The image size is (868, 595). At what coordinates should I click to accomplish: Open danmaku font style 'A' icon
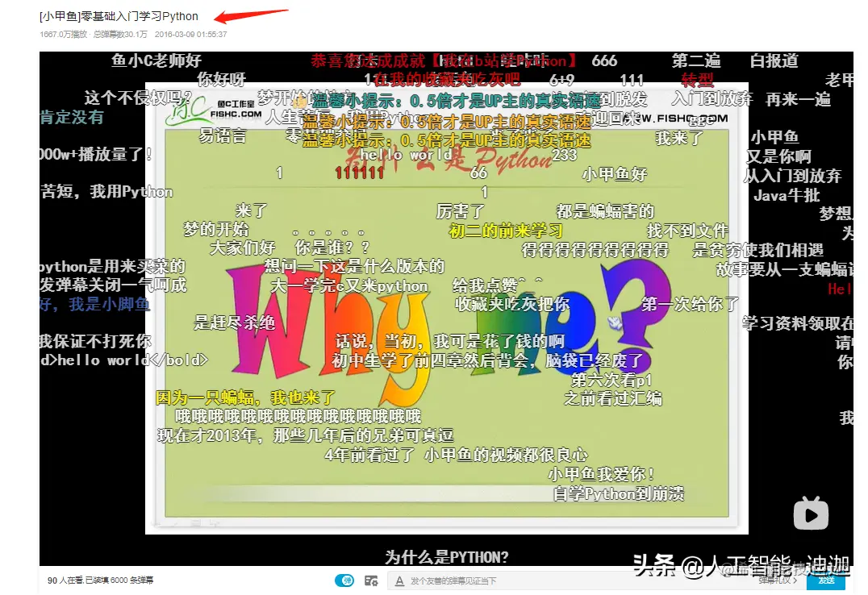point(399,580)
